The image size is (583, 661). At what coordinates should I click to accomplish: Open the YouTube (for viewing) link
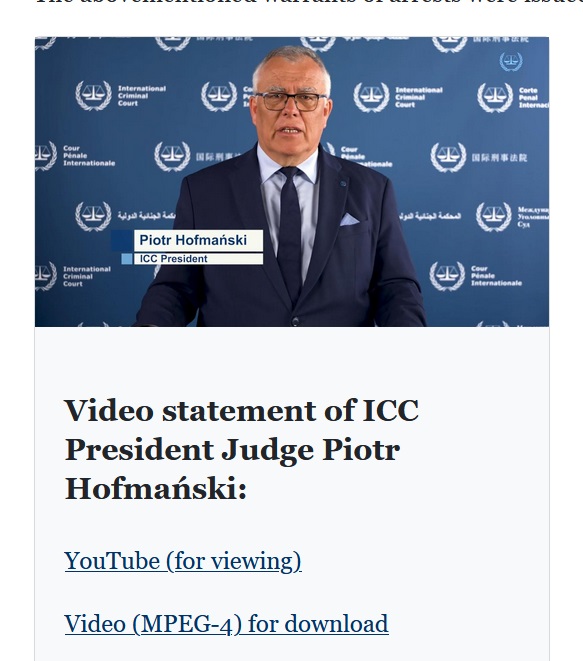point(183,561)
